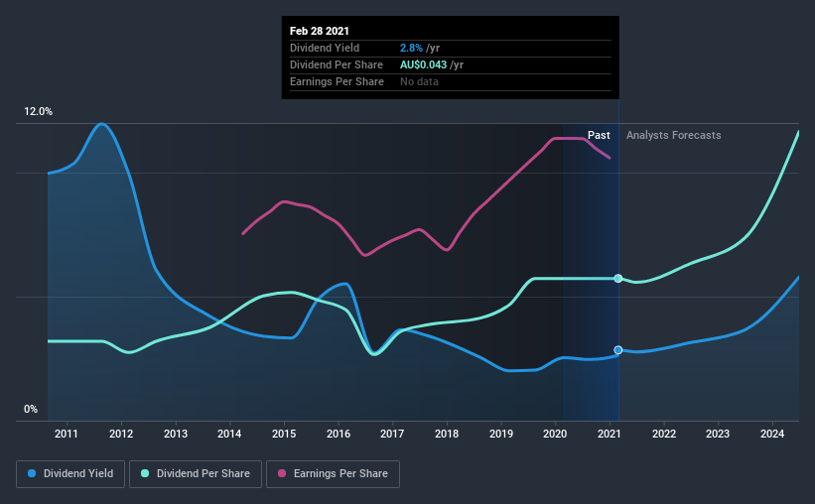Toggle the Dividend Yield legend button
The height and width of the screenshot is (504, 815).
[70, 474]
